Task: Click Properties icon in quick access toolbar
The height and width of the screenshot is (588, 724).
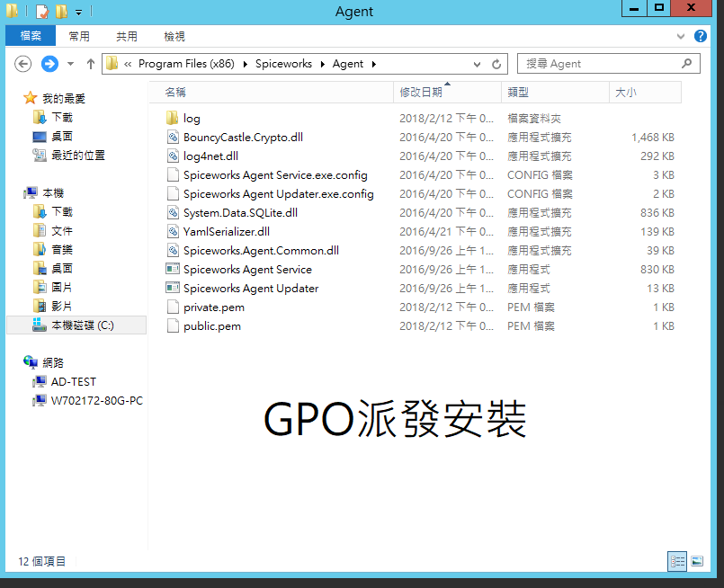Action: click(x=42, y=11)
